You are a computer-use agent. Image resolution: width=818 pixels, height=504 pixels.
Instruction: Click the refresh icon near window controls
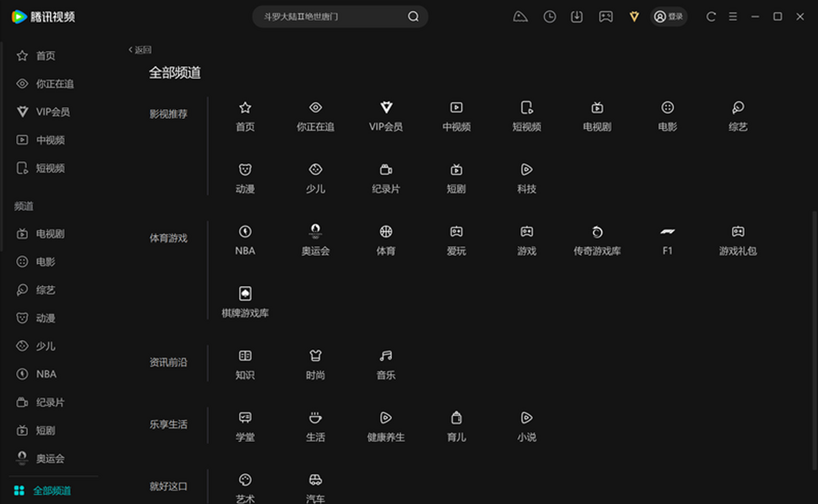pyautogui.click(x=709, y=16)
